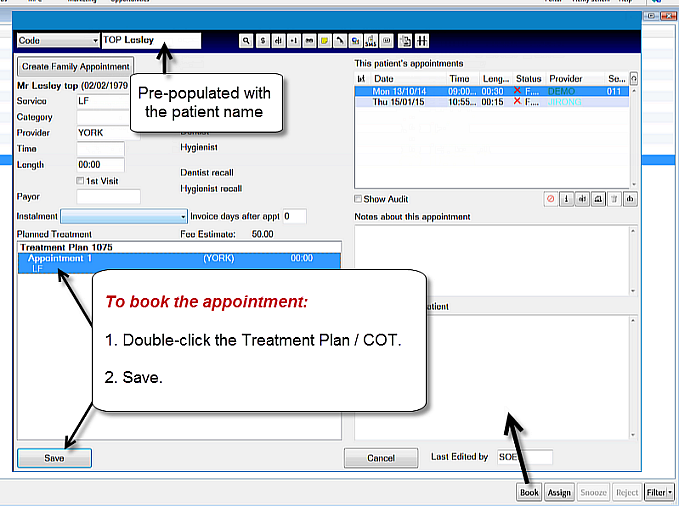Click the Provider column header

(x=574, y=79)
